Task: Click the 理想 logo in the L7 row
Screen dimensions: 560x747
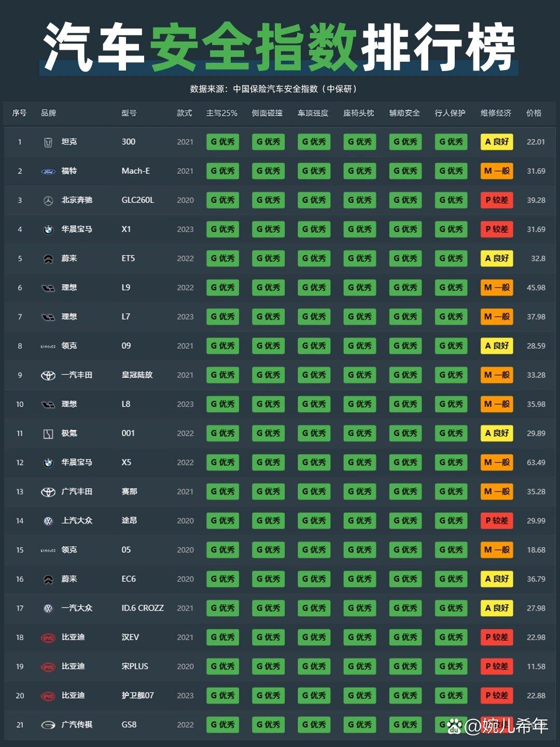Action: click(x=48, y=317)
